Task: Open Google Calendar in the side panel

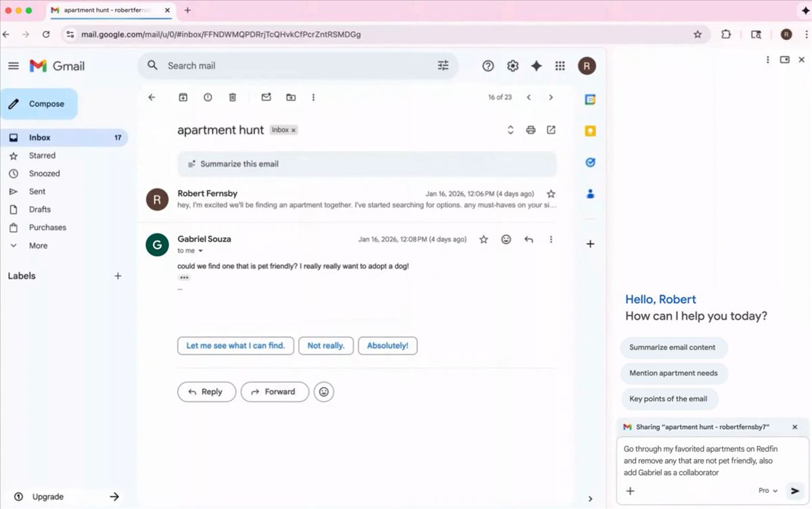Action: [589, 99]
